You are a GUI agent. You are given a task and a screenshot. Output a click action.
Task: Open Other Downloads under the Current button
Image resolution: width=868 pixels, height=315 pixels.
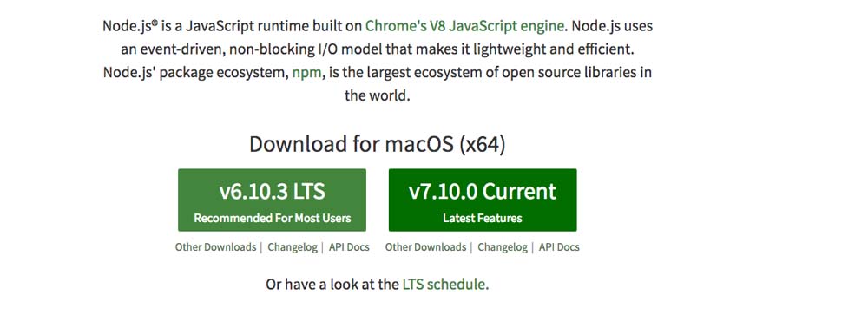point(425,247)
